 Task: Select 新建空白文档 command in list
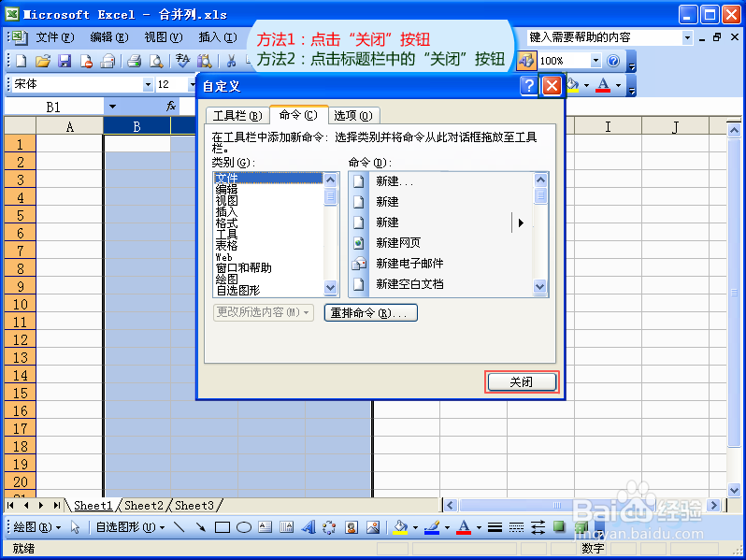coord(409,284)
